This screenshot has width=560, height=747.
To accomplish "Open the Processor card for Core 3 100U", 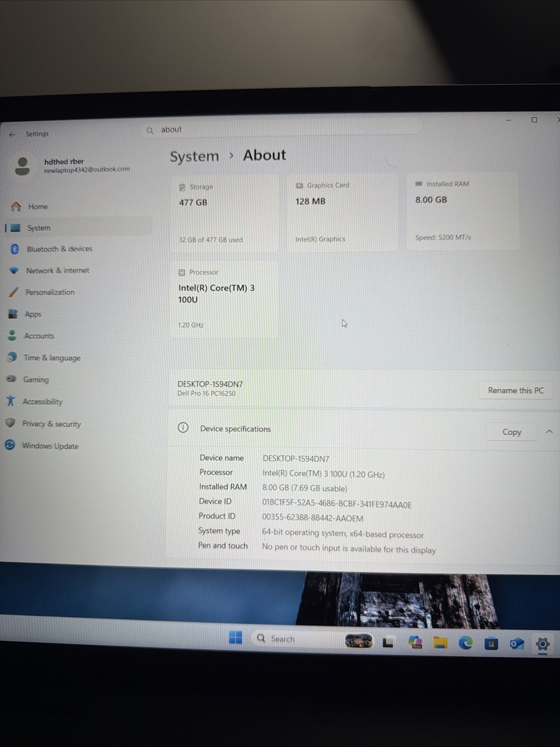I will pos(224,299).
